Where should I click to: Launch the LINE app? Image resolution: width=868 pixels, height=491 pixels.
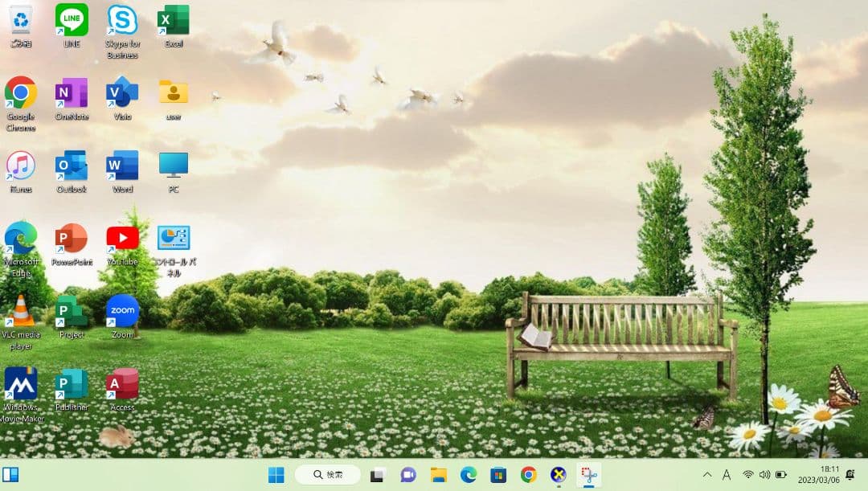(71, 20)
